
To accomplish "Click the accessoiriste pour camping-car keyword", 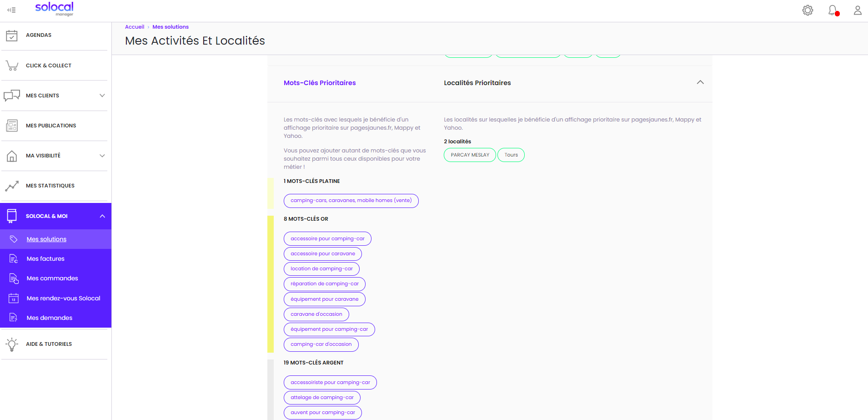I will point(330,383).
